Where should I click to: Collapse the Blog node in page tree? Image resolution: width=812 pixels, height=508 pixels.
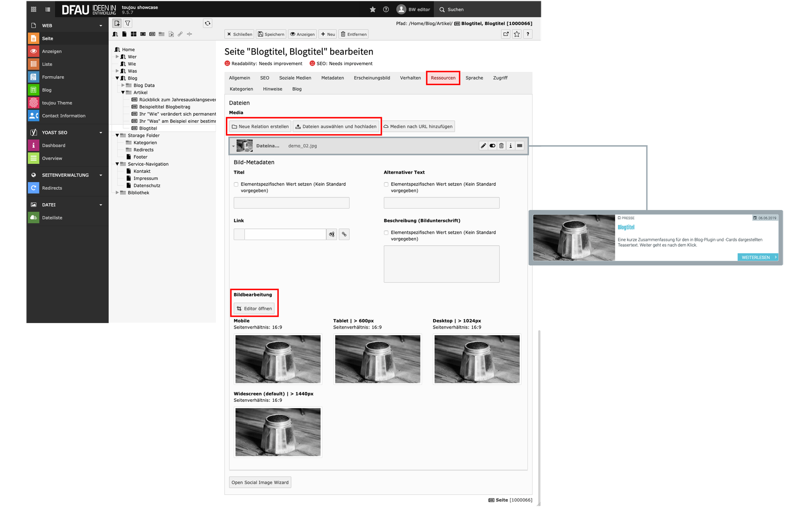pyautogui.click(x=117, y=78)
